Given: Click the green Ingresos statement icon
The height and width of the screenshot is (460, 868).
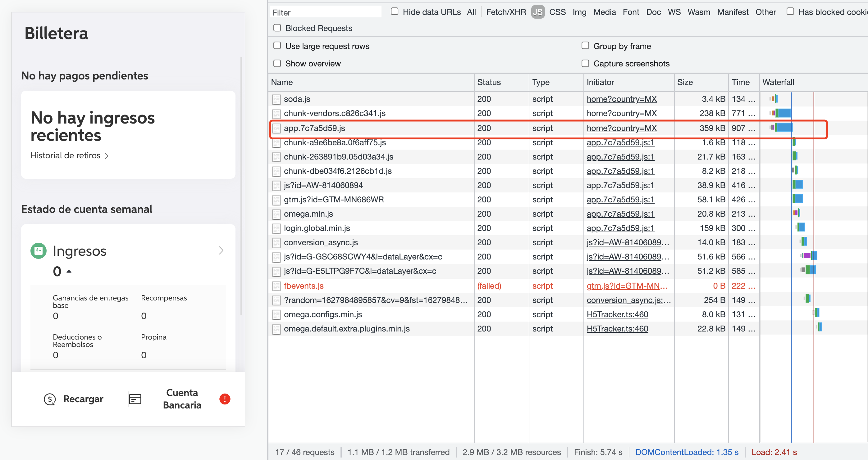Looking at the screenshot, I should pos(39,251).
